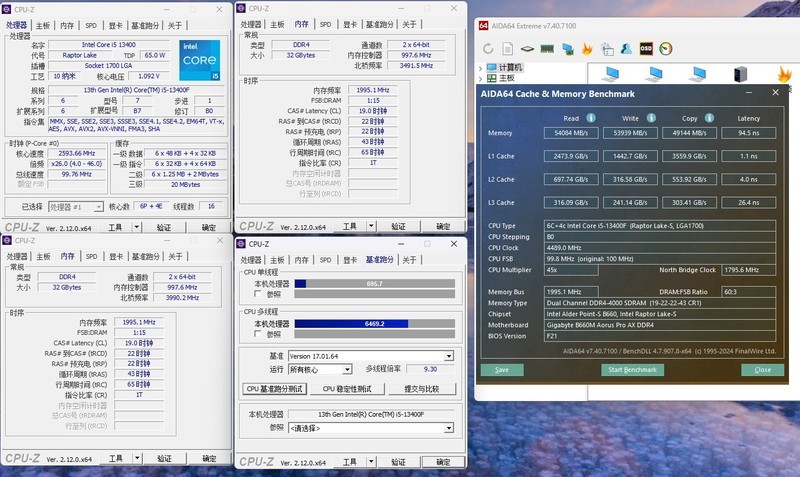Open the monitor diagnostics icon in AIDA64 toolbar
Screen dimensions: 800x477
pos(567,49)
